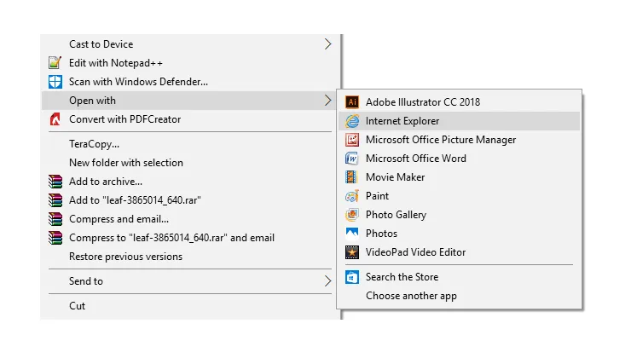The image size is (631, 364).
Task: Click Search the Store
Action: click(459, 277)
